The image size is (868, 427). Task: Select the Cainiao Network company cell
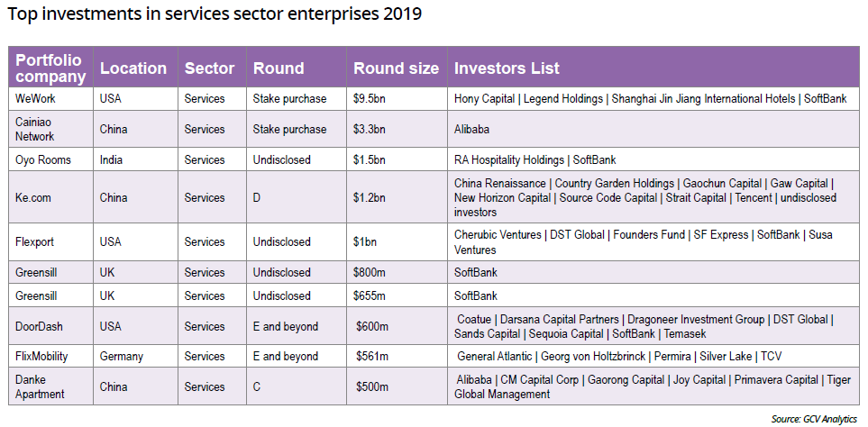[x=36, y=129]
